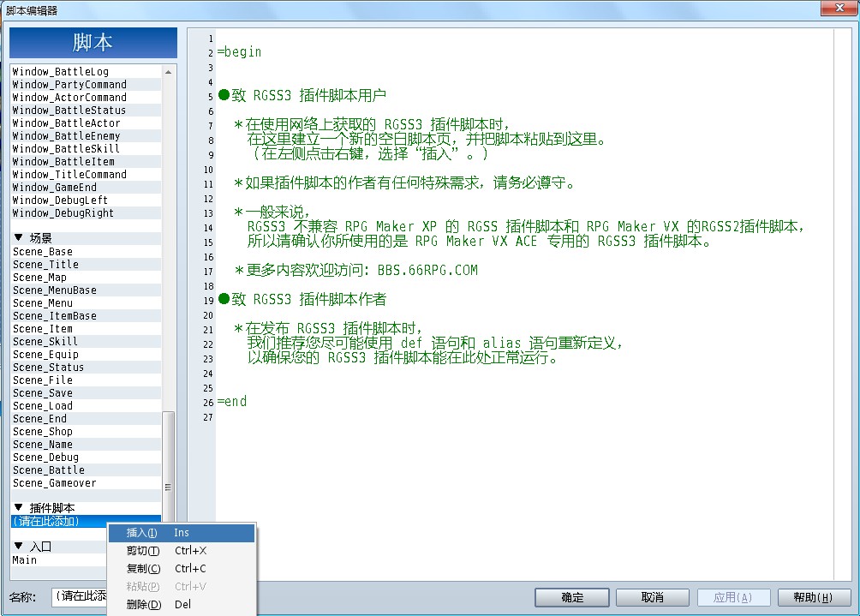Click the 取消 button
Image resolution: width=860 pixels, height=616 pixels.
click(x=653, y=597)
